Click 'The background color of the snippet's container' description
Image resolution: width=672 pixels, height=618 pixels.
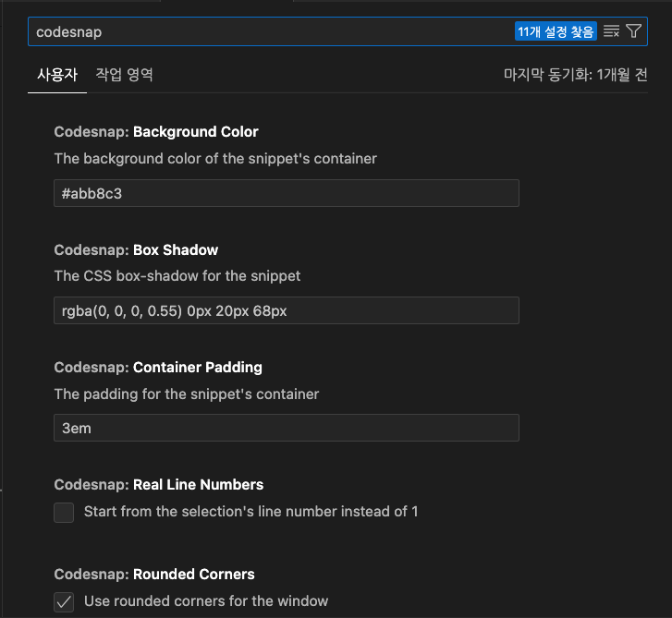(x=215, y=159)
